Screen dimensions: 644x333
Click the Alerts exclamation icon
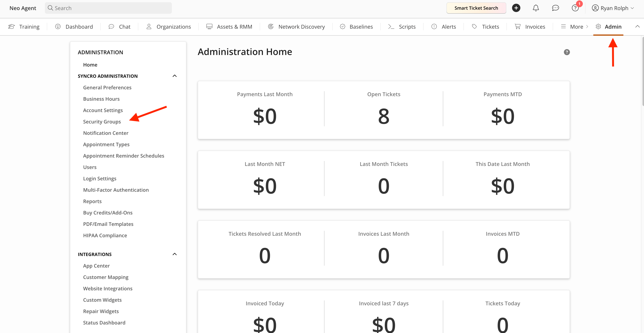[x=434, y=27]
